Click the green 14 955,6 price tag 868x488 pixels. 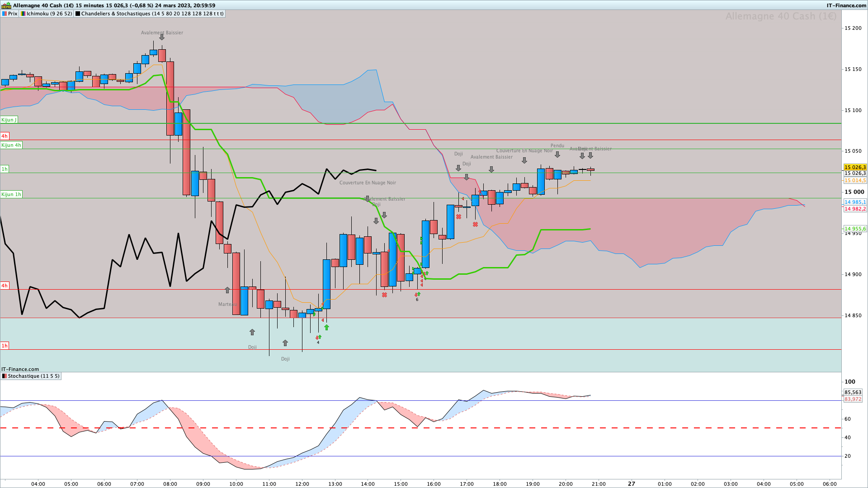pyautogui.click(x=855, y=229)
